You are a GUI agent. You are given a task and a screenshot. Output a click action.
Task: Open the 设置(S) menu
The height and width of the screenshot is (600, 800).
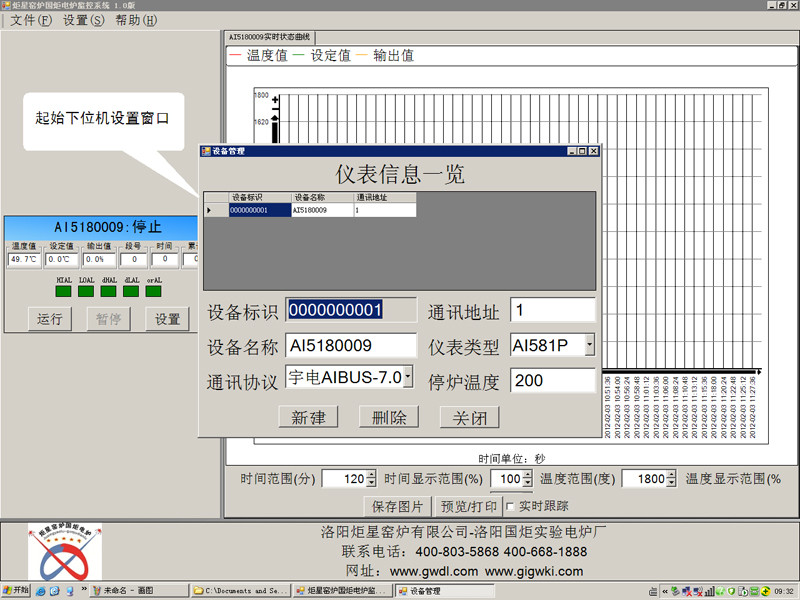click(83, 20)
